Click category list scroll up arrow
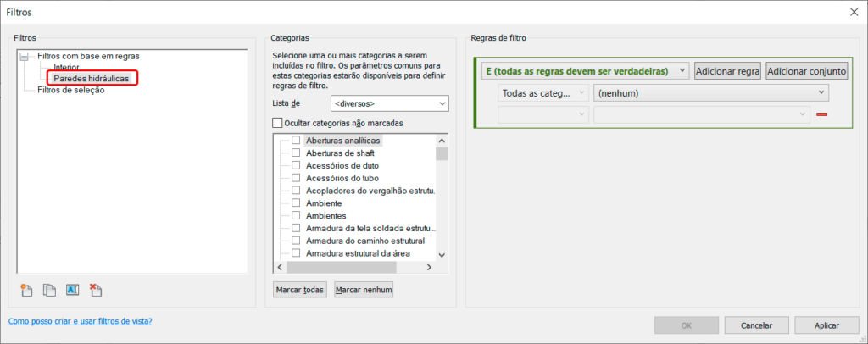Image resolution: width=868 pixels, height=344 pixels. coord(442,140)
